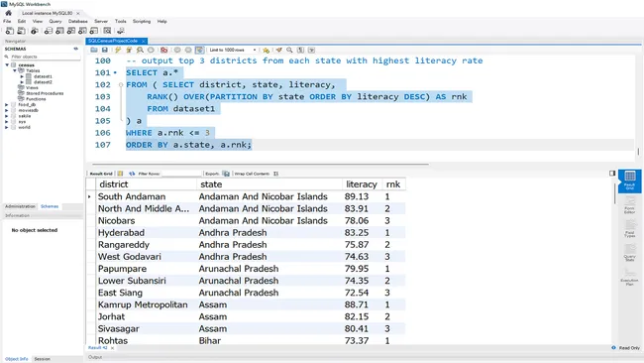
Task: Click the home icon tab
Action: 8,13
